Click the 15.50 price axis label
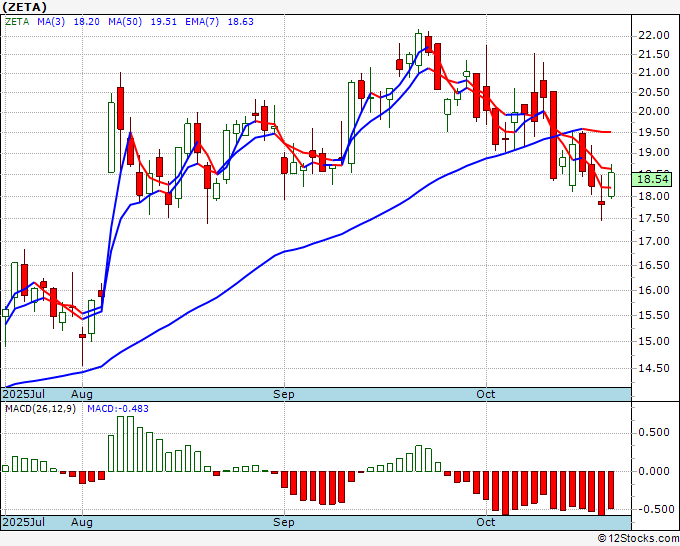 (x=654, y=315)
